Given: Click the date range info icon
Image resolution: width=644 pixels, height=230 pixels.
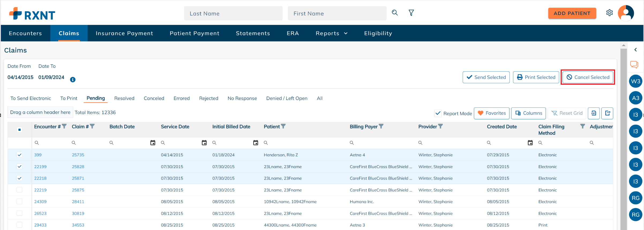Looking at the screenshot, I should click(x=73, y=80).
